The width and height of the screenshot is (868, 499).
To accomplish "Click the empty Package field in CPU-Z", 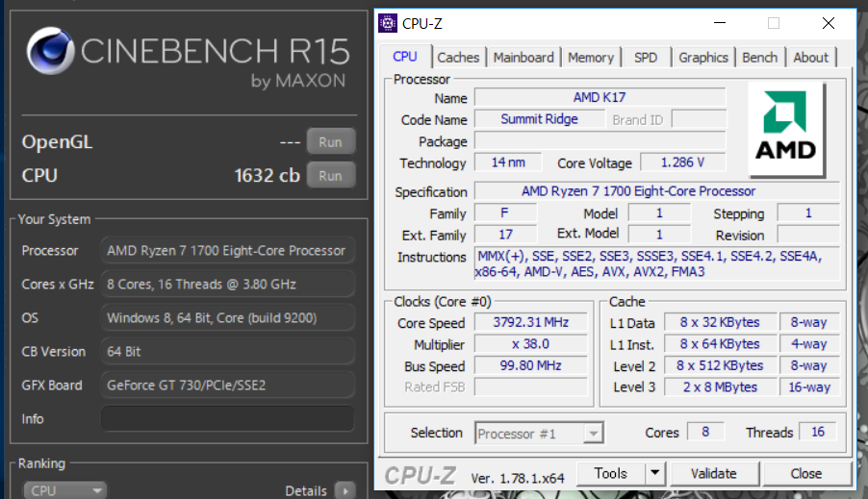I will tap(600, 140).
